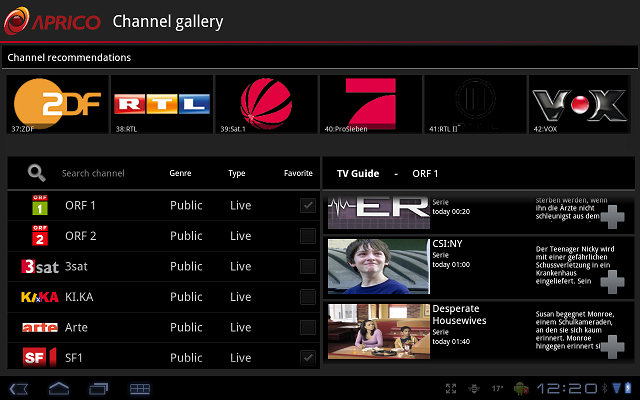This screenshot has width=640, height=400.
Task: Click Arte Live type cell
Action: pyautogui.click(x=240, y=327)
